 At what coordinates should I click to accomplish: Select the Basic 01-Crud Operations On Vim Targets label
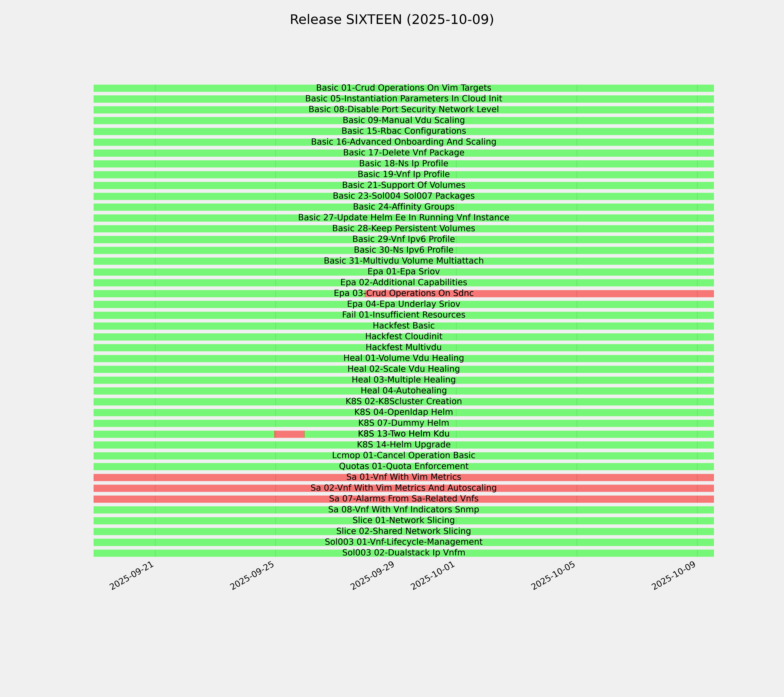coord(403,88)
